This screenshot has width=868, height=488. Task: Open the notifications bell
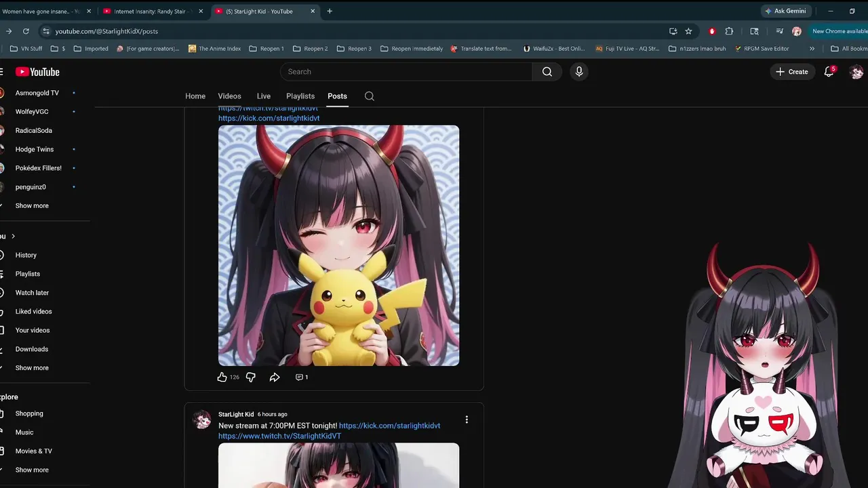[829, 72]
